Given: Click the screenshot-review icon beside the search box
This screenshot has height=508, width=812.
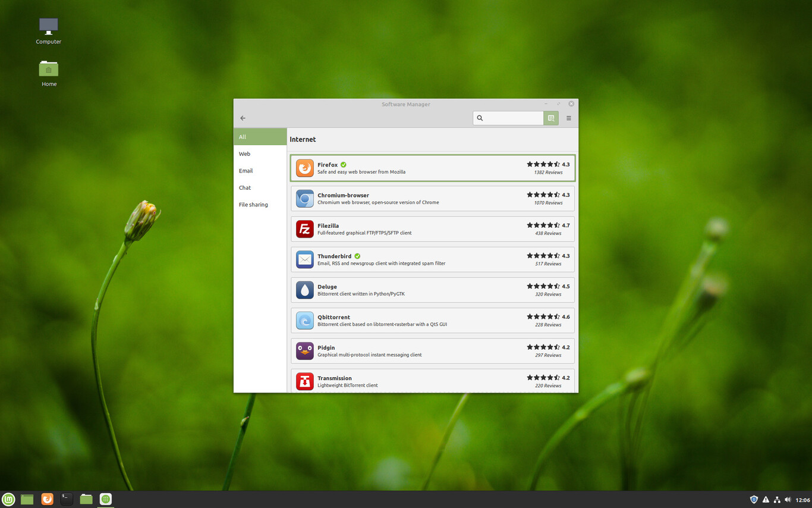Looking at the screenshot, I should tap(550, 118).
